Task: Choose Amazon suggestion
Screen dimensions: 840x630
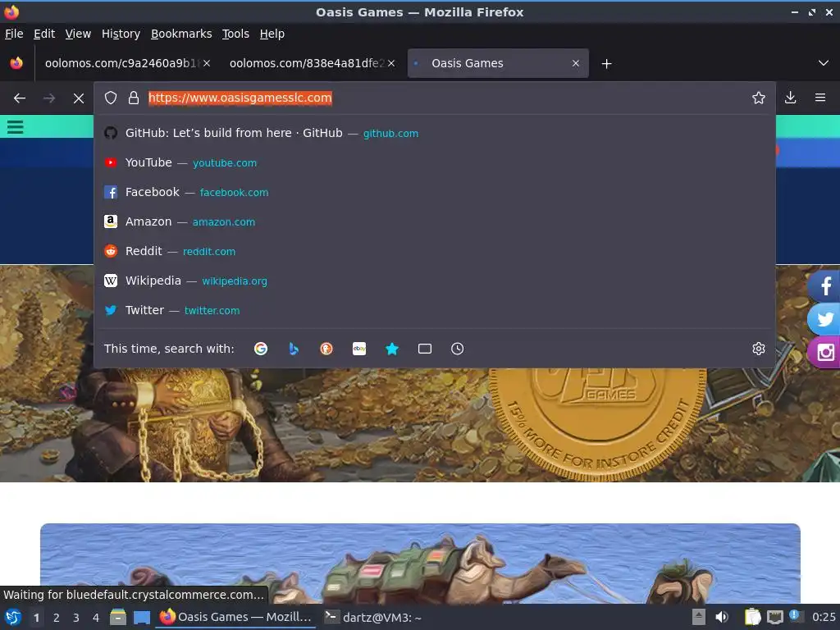Action: pos(435,221)
